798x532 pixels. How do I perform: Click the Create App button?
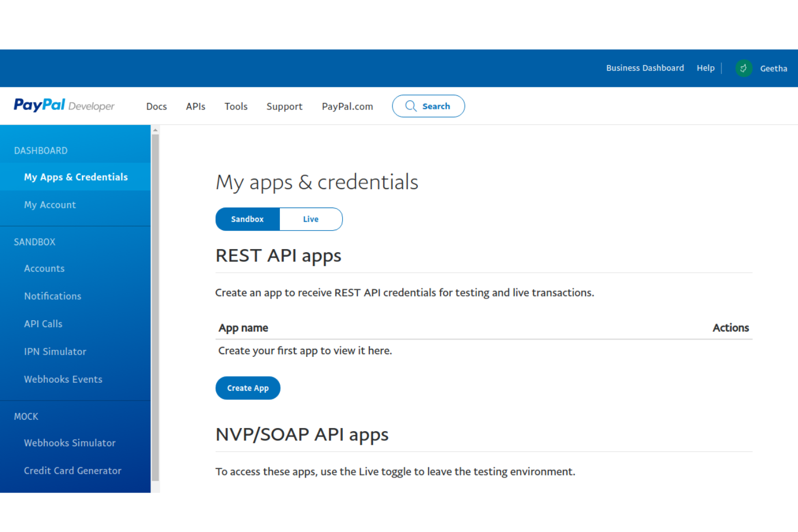coord(248,388)
